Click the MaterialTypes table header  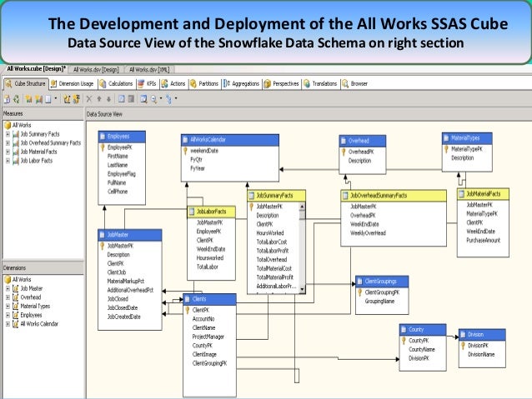pyautogui.click(x=466, y=137)
